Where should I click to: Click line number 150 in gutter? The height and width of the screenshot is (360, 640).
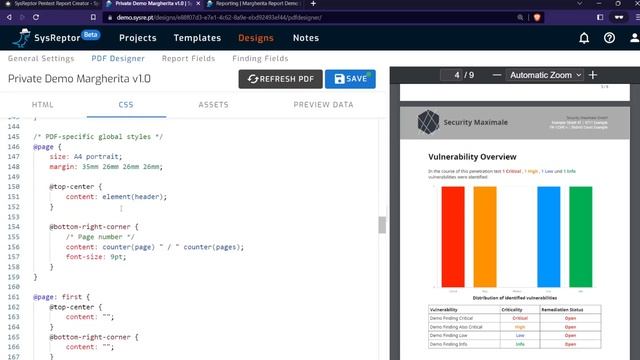pos(13,187)
